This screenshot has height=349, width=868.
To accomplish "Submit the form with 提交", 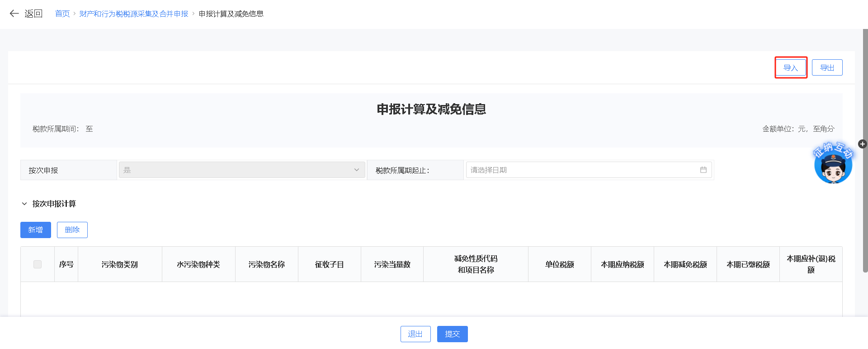I will [x=452, y=334].
